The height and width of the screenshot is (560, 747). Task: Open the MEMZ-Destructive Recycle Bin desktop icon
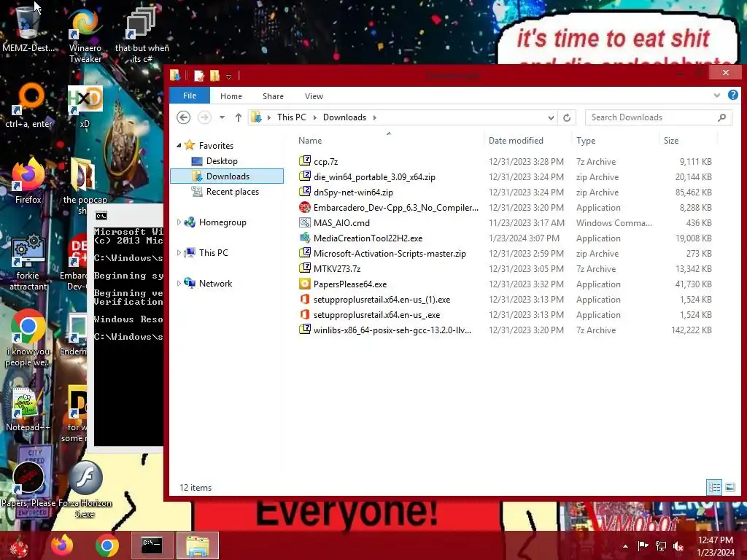pos(28,28)
